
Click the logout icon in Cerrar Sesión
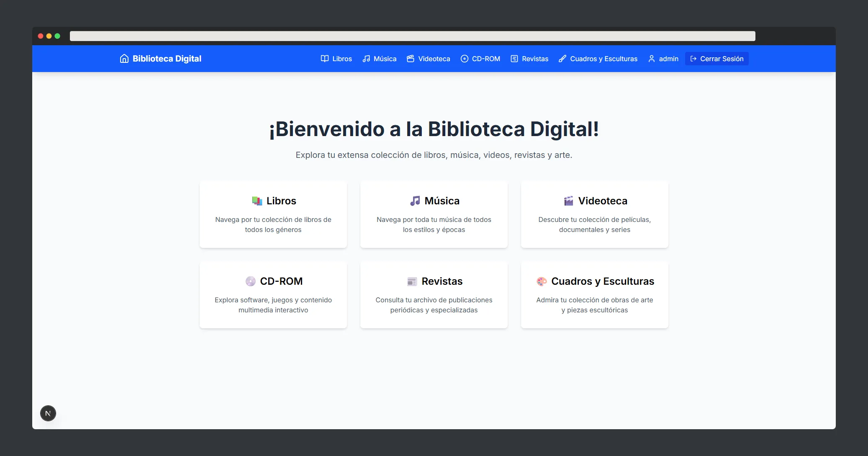click(x=693, y=59)
